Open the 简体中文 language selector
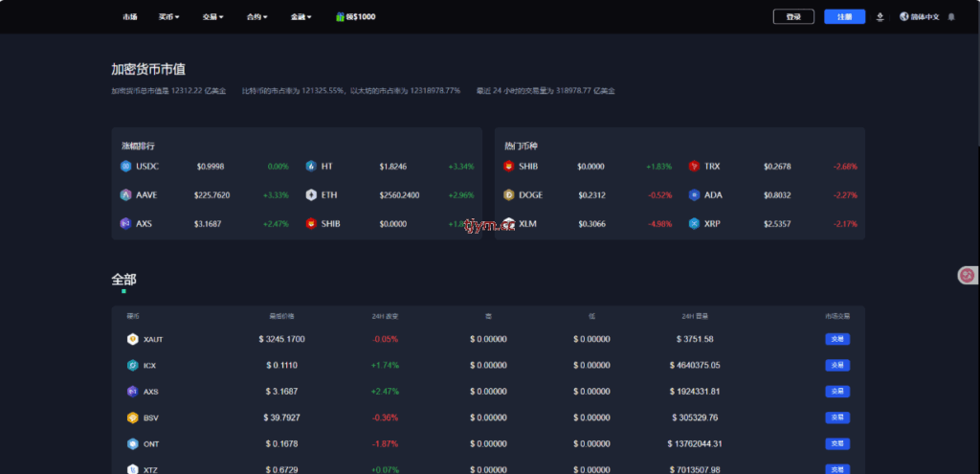The image size is (980, 474). click(x=919, y=17)
